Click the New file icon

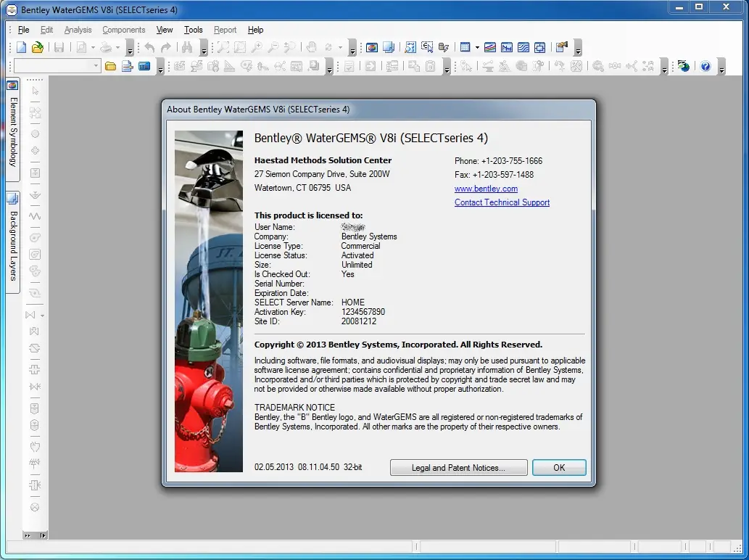[x=21, y=48]
